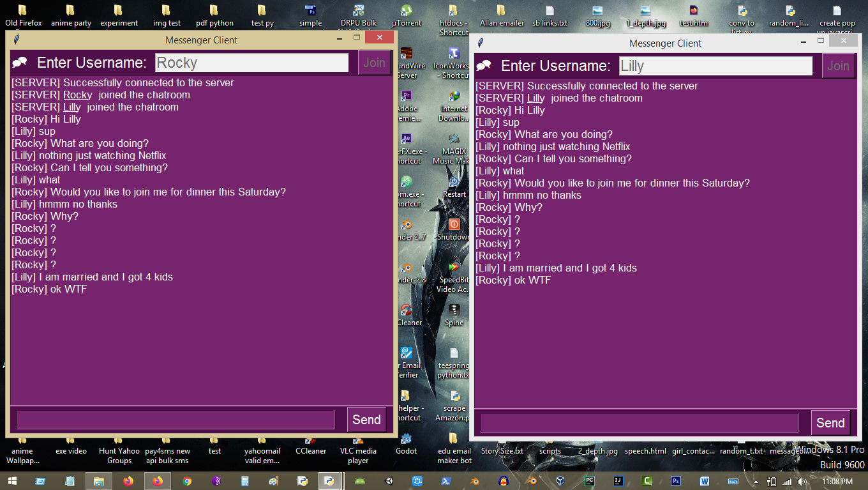
Task: Click the volume icon in system tray
Action: [x=802, y=482]
